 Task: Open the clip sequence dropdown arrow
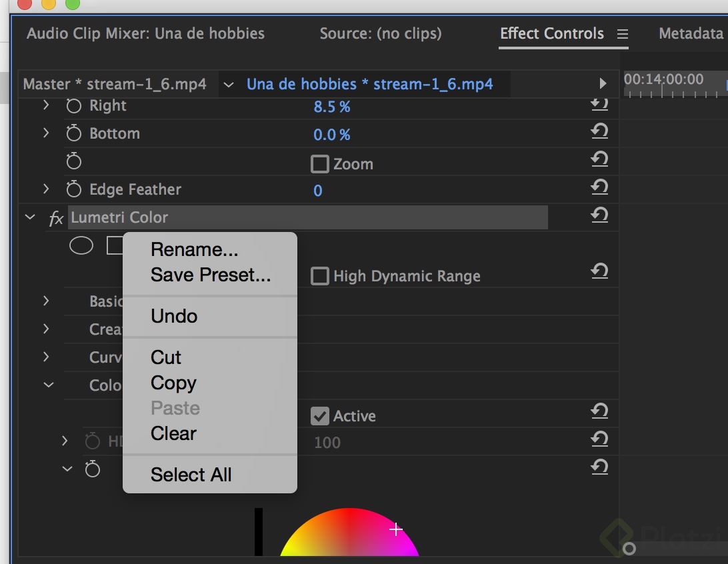point(229,85)
